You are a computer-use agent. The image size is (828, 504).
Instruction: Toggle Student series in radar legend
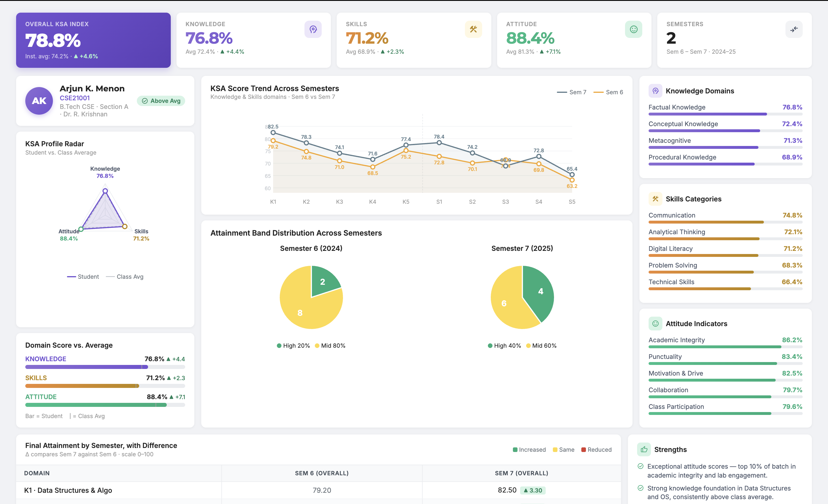click(x=83, y=277)
